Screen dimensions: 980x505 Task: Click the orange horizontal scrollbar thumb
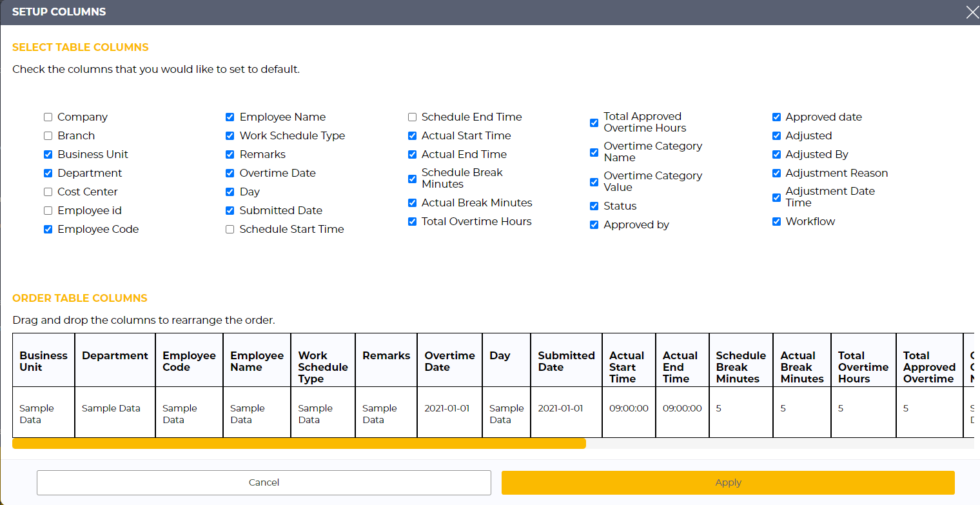[299, 443]
